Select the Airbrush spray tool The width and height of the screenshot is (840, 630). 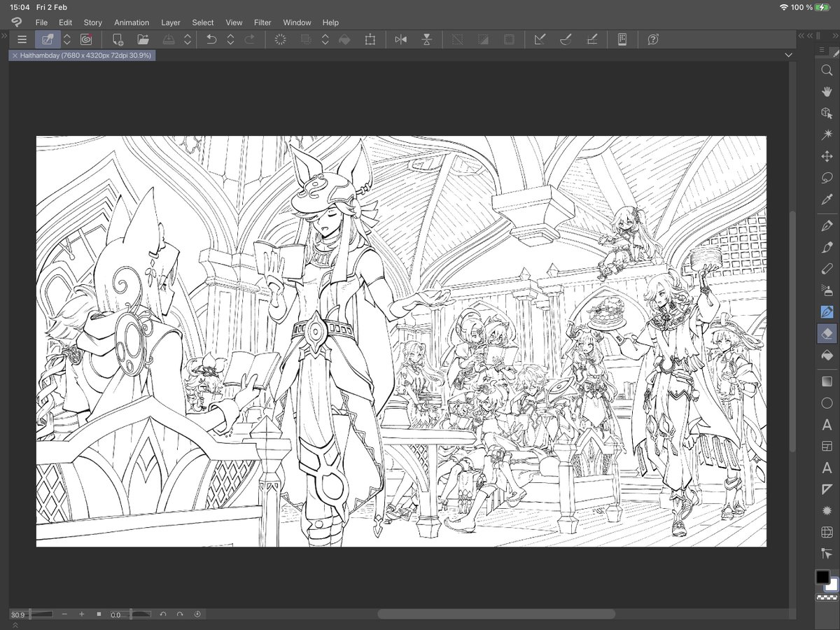pyautogui.click(x=826, y=290)
